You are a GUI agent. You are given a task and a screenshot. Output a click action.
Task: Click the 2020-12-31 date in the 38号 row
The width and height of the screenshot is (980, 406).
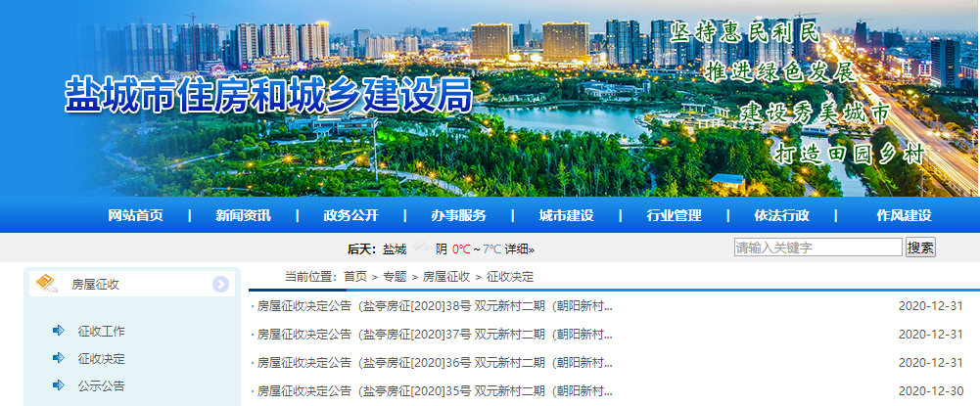point(931,306)
